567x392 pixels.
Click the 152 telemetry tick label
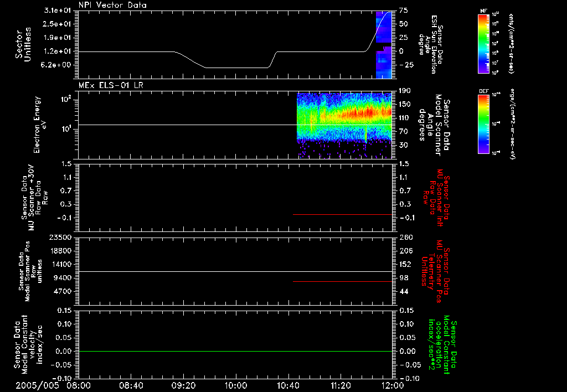(405, 264)
